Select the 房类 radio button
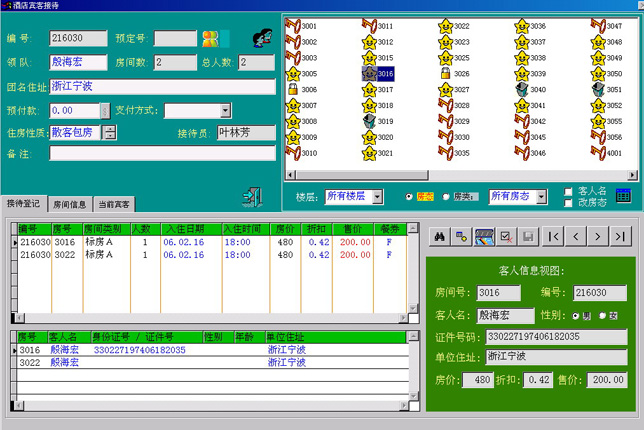The height and width of the screenshot is (430, 644). pyautogui.click(x=447, y=197)
